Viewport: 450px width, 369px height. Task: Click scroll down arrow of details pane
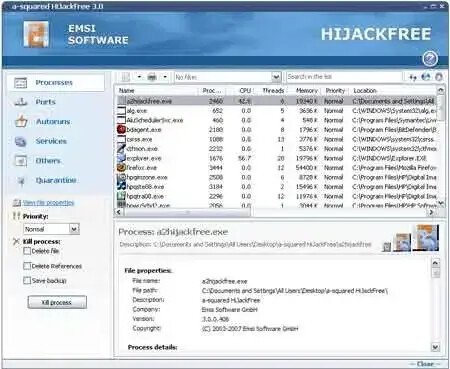pos(435,347)
